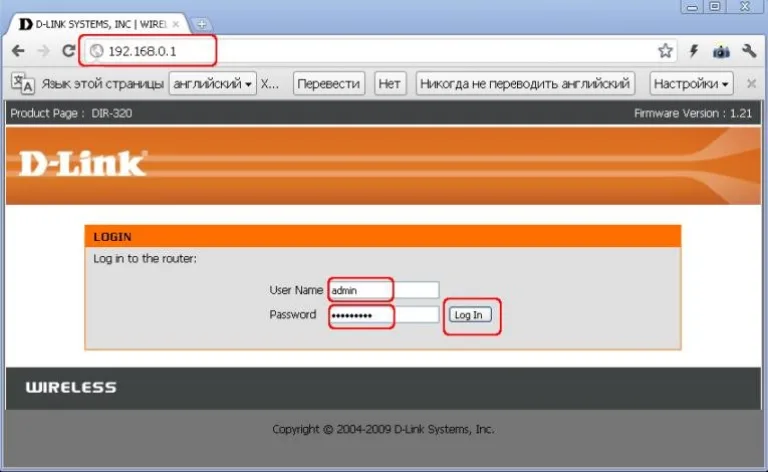Image resolution: width=768 pixels, height=472 pixels.
Task: Click the Нет button
Action: [x=389, y=84]
